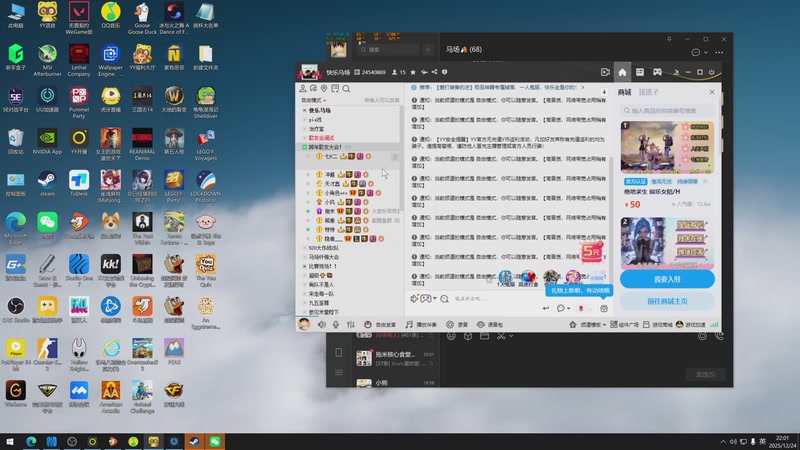Toggle the microphone icon in bottom bar
This screenshot has width=800, height=450.
(336, 324)
